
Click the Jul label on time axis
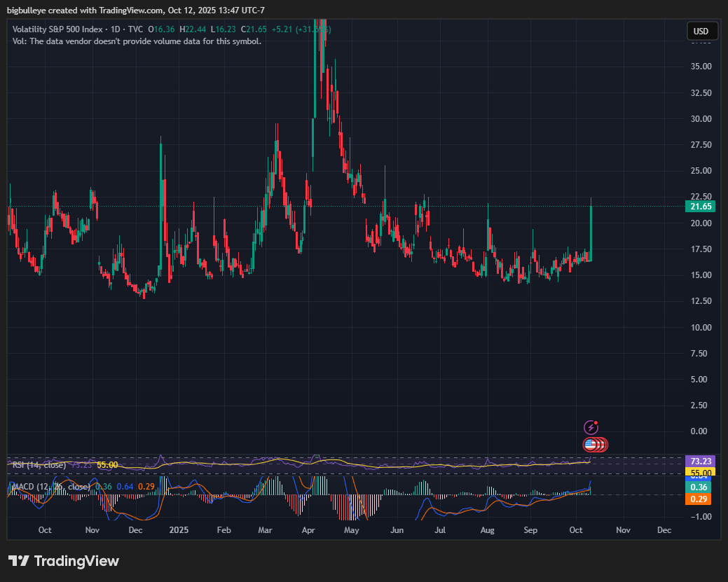pos(440,530)
